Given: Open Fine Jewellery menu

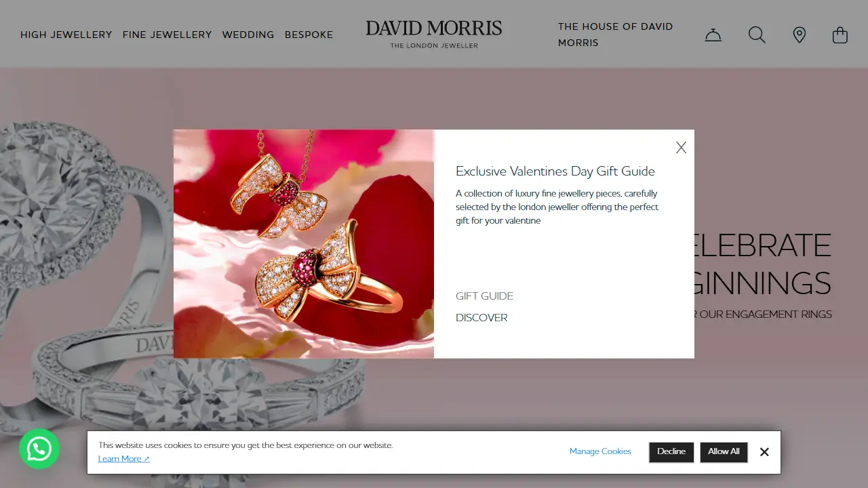Looking at the screenshot, I should point(167,35).
